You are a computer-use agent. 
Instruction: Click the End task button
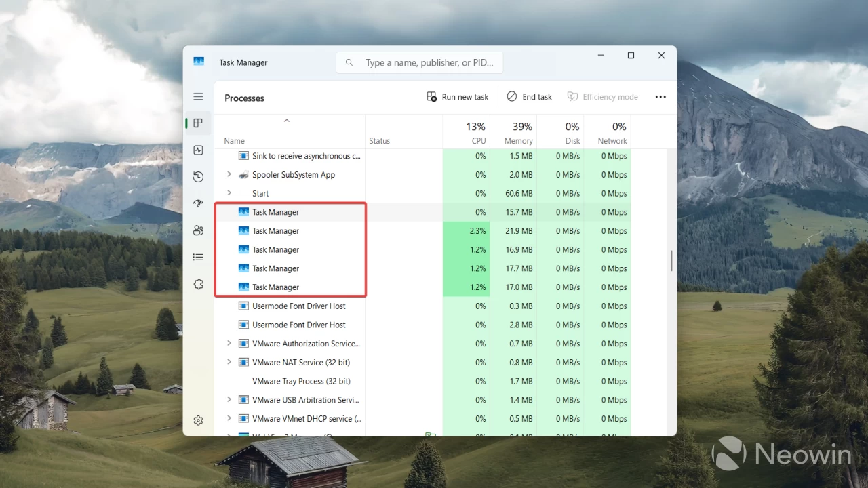click(x=529, y=96)
